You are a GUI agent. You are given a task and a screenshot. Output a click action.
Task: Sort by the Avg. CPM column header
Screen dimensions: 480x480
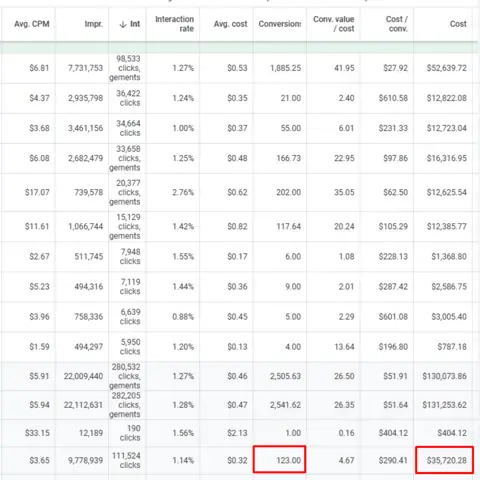pos(32,24)
